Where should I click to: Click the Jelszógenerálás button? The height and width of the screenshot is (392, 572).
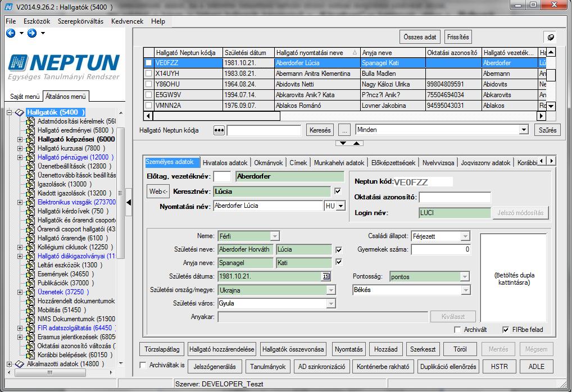(x=215, y=367)
